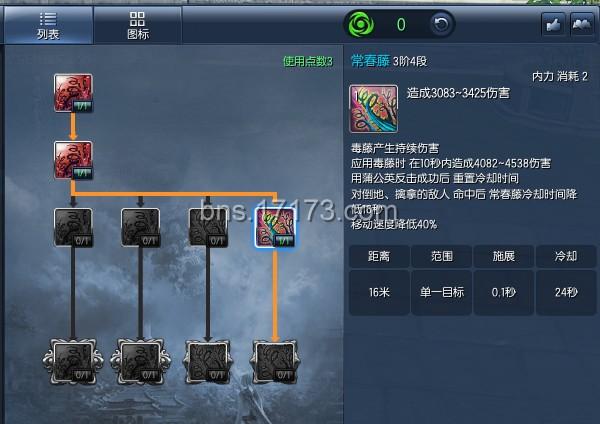Click the large 常春藤 skill preview icon

(374, 109)
